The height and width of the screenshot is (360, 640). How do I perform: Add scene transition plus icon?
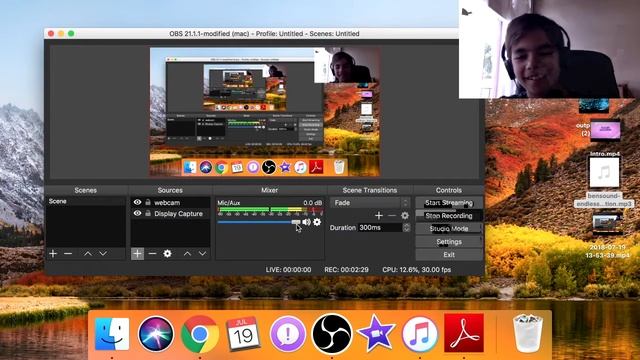click(379, 215)
